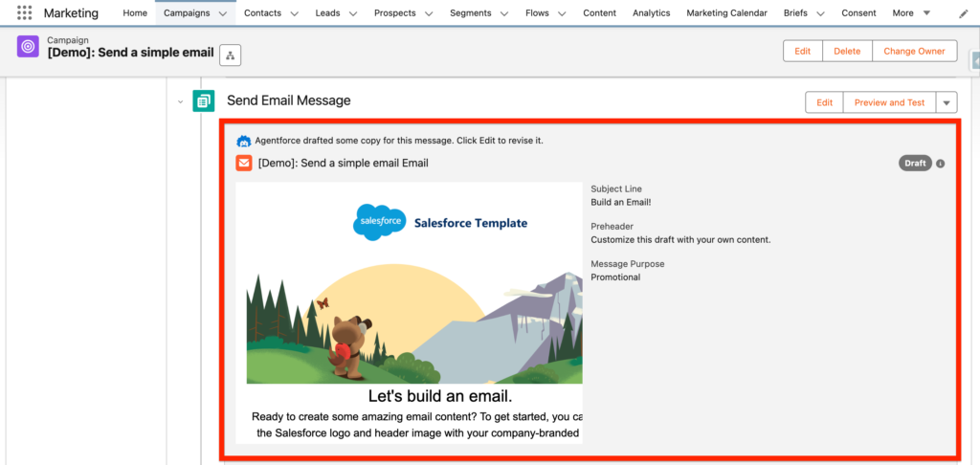This screenshot has height=465, width=980.
Task: Click the teal Send Email Message icon
Action: tap(203, 100)
